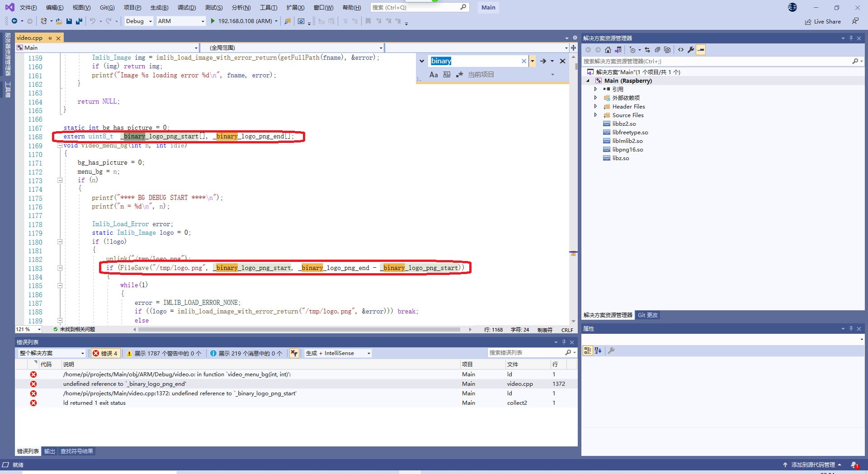Open the Debug configuration dropdown

click(x=139, y=21)
